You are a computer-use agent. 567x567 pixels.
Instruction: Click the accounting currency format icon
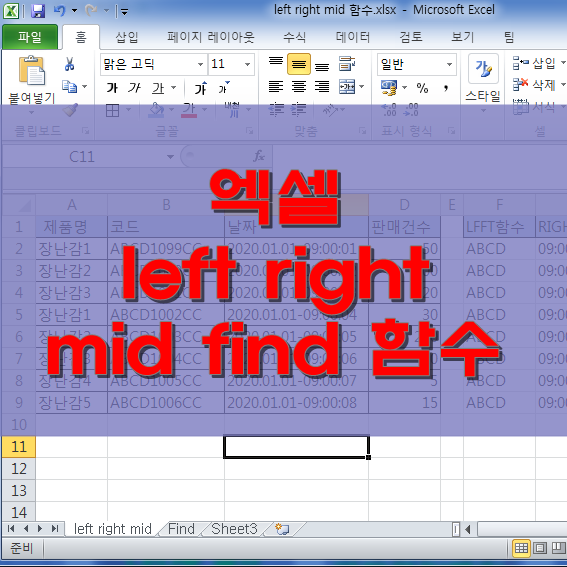(389, 88)
